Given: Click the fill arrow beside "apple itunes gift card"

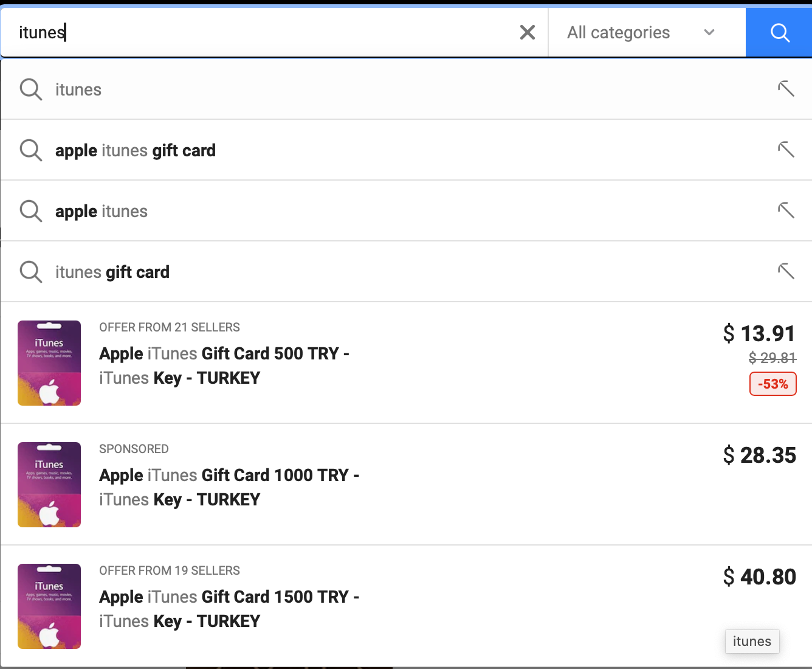Looking at the screenshot, I should (x=786, y=150).
